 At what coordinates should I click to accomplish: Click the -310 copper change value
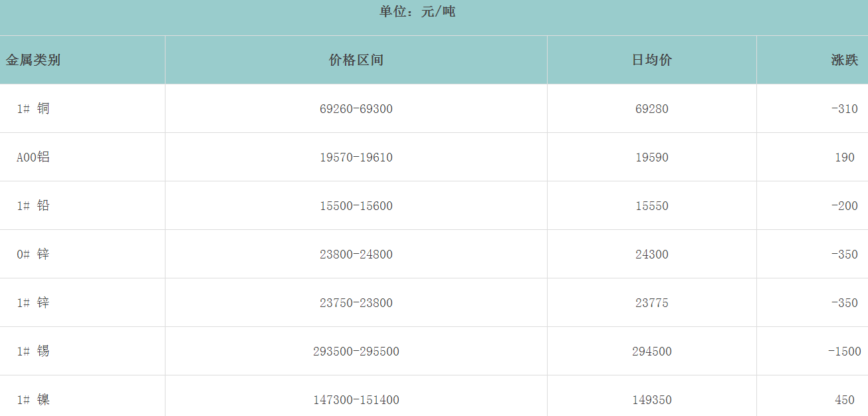[844, 109]
